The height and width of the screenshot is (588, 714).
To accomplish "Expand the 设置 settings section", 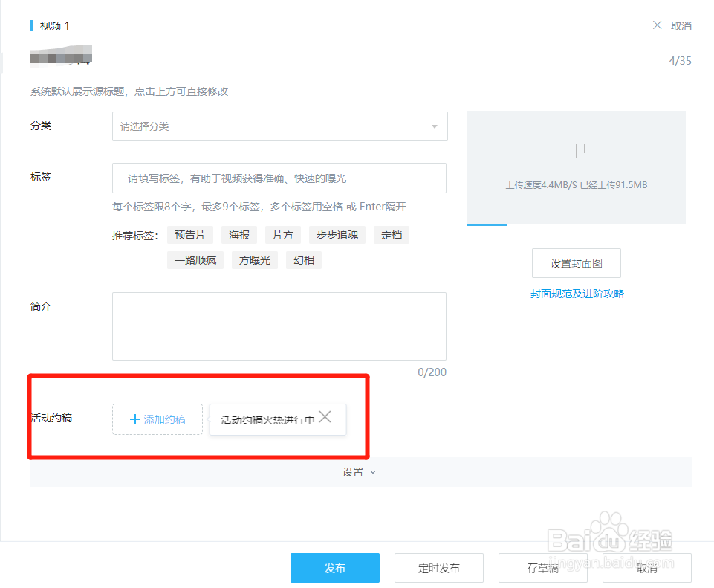I will (360, 472).
